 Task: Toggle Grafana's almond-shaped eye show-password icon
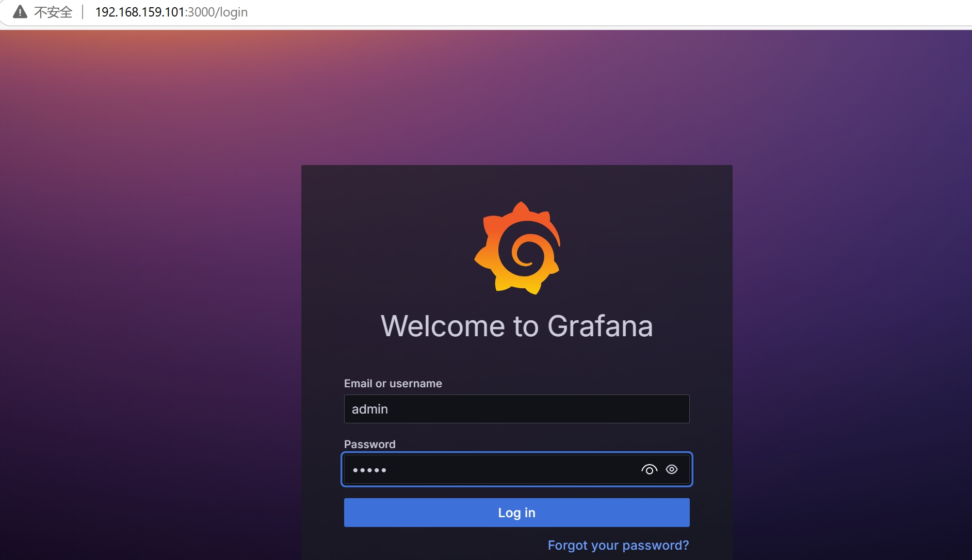click(x=672, y=469)
